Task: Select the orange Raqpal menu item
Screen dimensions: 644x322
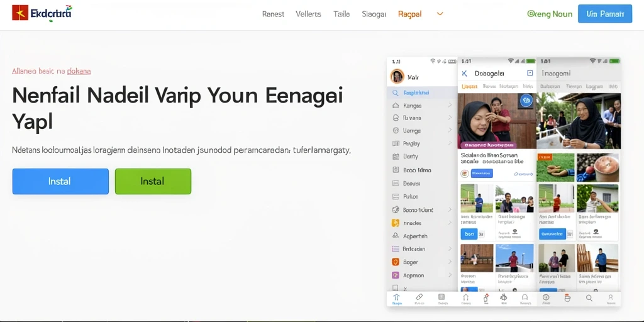Action: tap(409, 14)
